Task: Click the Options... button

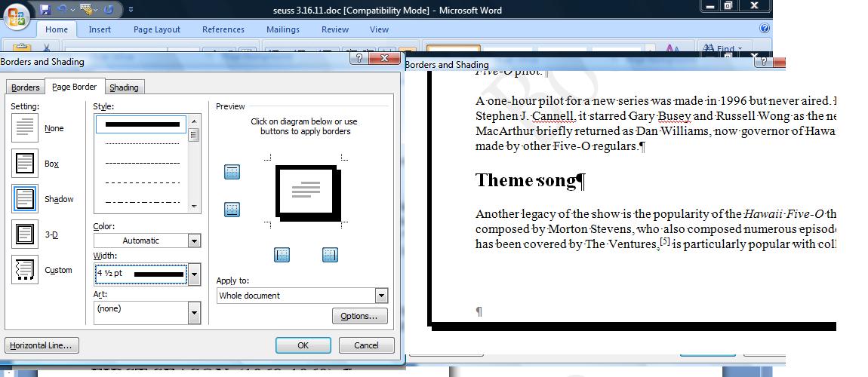Action: (360, 316)
